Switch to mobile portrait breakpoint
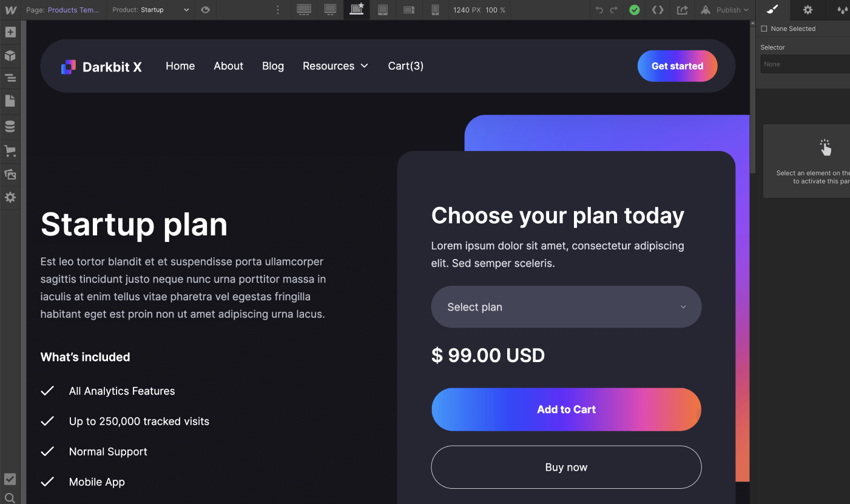The image size is (850, 504). pyautogui.click(x=435, y=10)
